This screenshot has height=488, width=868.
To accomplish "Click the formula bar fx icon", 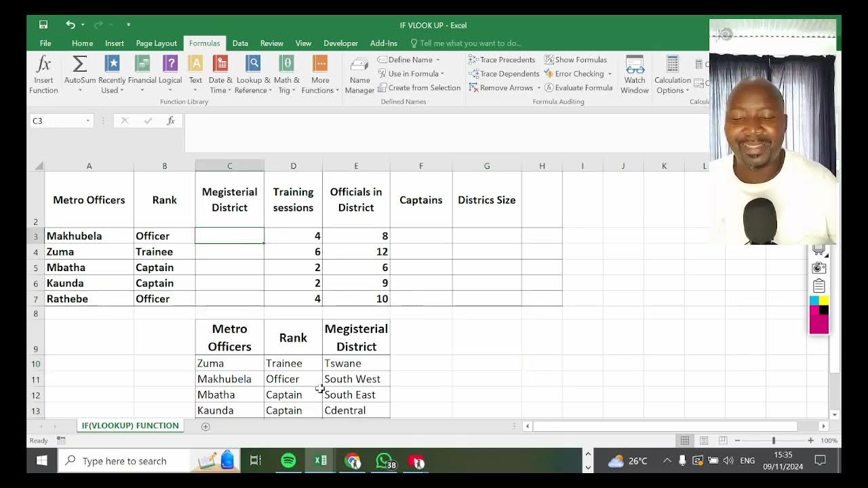I will pyautogui.click(x=171, y=121).
